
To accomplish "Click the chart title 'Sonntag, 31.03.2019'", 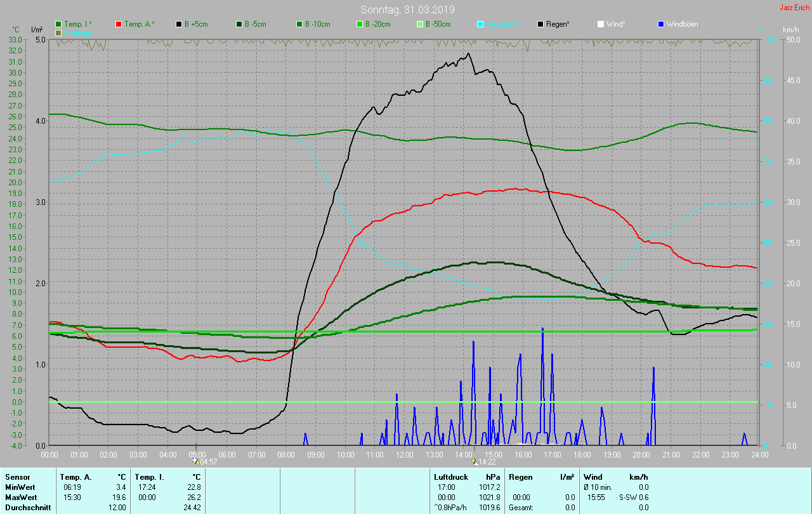I will [x=407, y=10].
